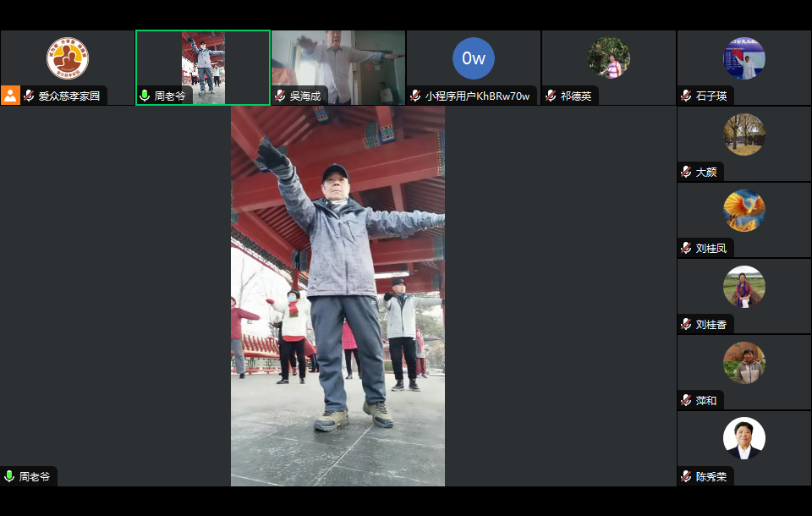812x516 pixels.
Task: Click muted mic icon beside 刘桂凤
Action: coord(686,249)
